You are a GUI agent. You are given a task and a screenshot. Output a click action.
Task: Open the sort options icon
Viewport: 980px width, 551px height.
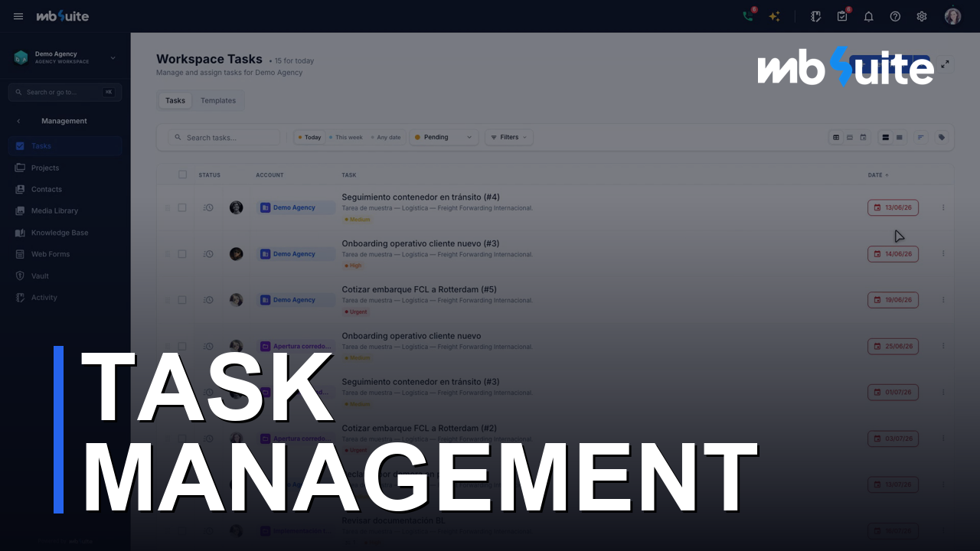(x=921, y=138)
